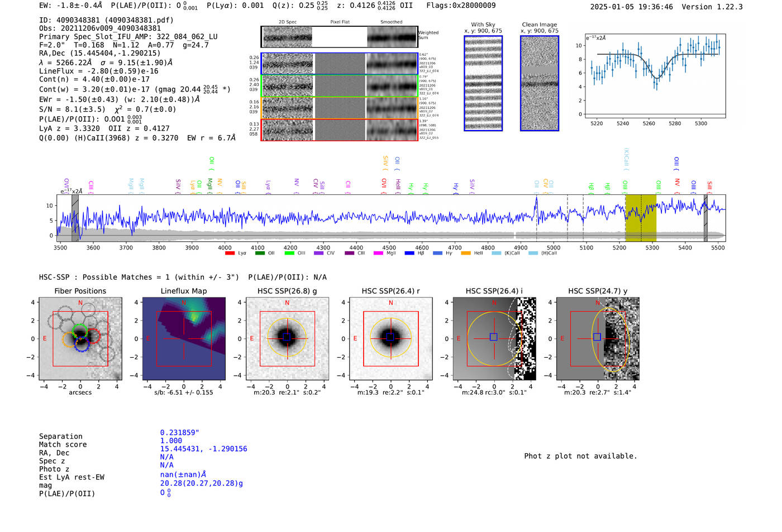Image resolution: width=782 pixels, height=532 pixels.
Task: Click the gray hatched band near 5460 Å
Action: [705, 218]
